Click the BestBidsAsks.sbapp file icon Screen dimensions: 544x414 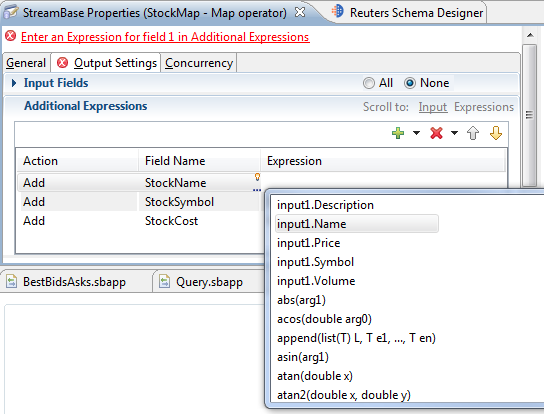11,281
